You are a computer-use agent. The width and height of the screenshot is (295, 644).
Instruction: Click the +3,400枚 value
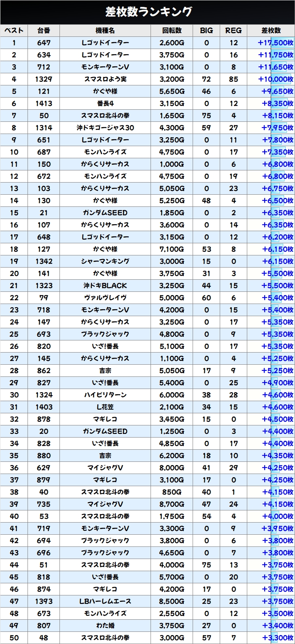click(x=278, y=625)
